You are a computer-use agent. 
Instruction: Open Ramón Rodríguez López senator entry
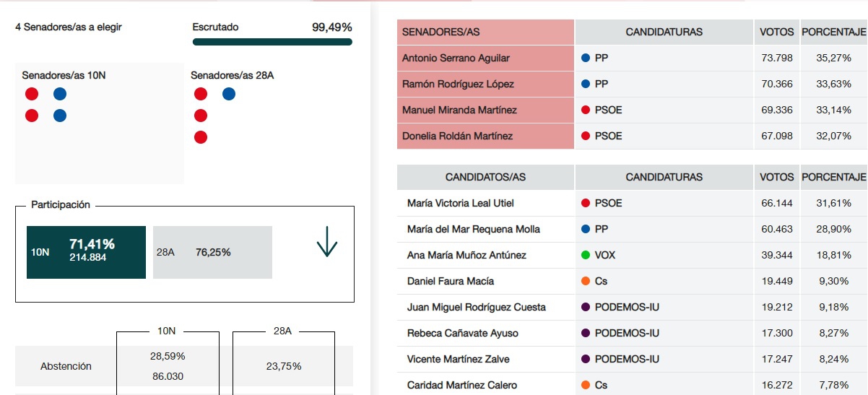[x=458, y=84]
